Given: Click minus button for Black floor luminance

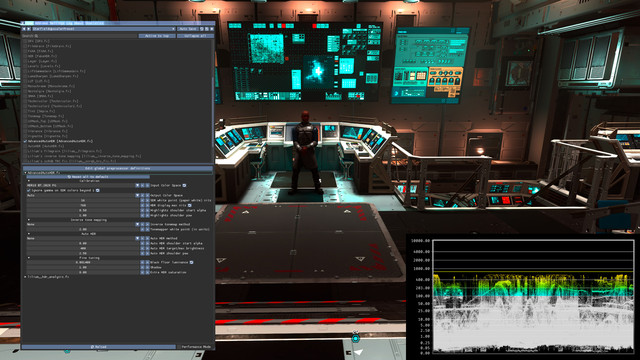Looking at the screenshot, I should click(x=142, y=262).
